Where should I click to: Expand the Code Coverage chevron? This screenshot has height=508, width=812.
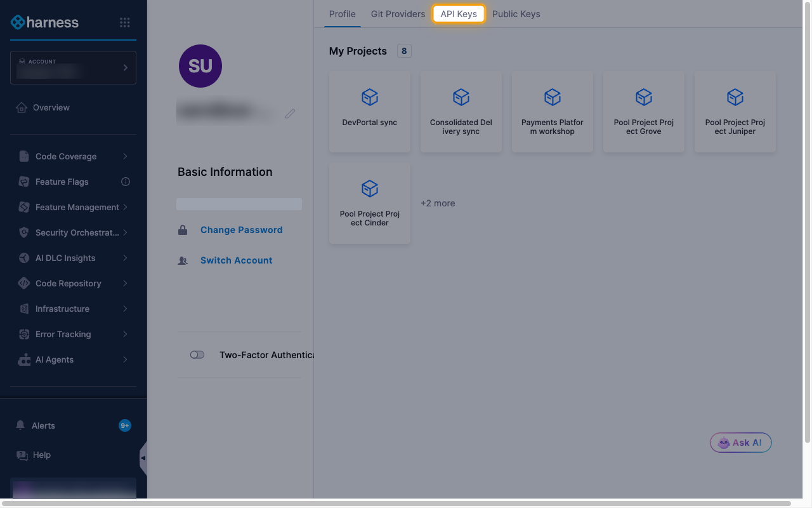click(125, 156)
